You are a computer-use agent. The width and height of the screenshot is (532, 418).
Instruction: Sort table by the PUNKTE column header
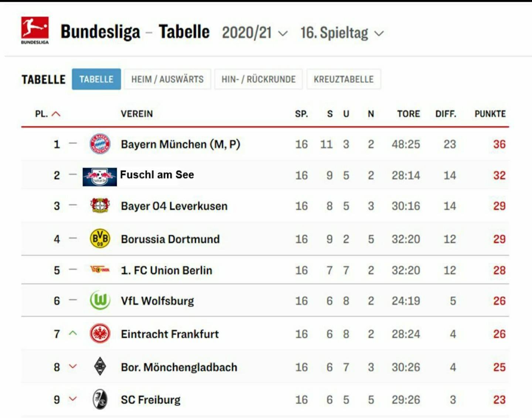[490, 114]
